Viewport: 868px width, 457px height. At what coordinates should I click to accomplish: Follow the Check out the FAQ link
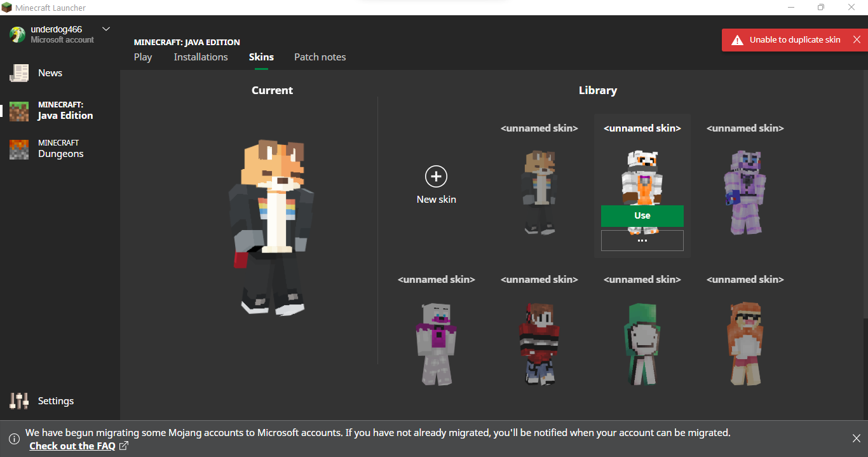click(72, 446)
